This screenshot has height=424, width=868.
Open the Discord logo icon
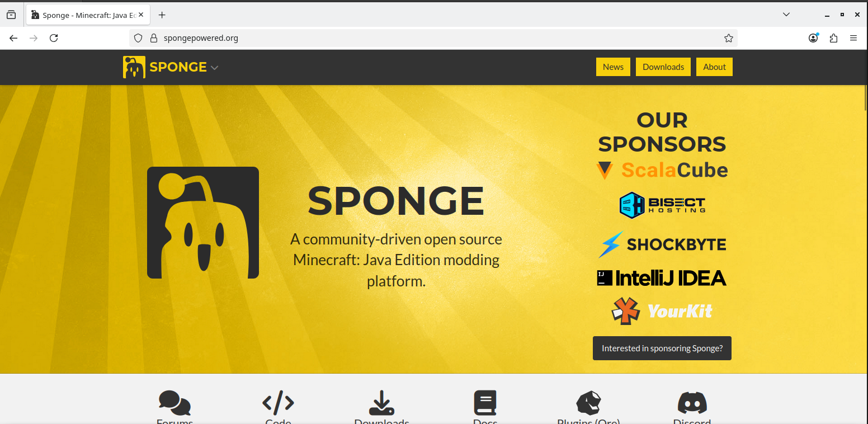692,403
